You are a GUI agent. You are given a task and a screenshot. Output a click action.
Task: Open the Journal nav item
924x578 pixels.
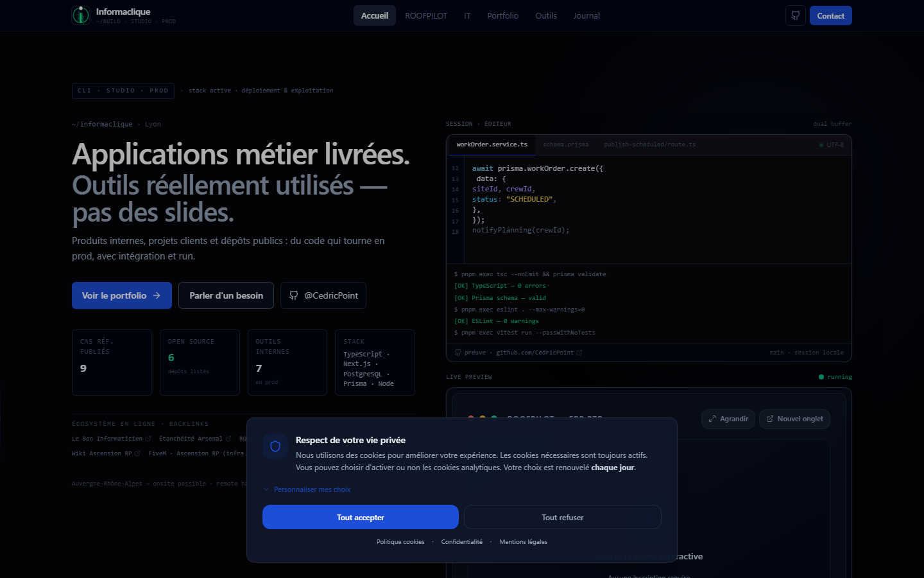tap(586, 15)
